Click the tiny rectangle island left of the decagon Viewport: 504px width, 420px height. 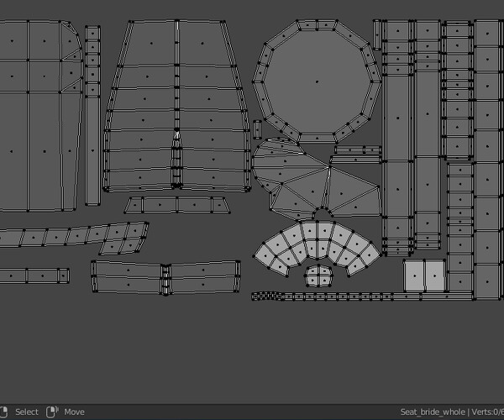(x=258, y=129)
